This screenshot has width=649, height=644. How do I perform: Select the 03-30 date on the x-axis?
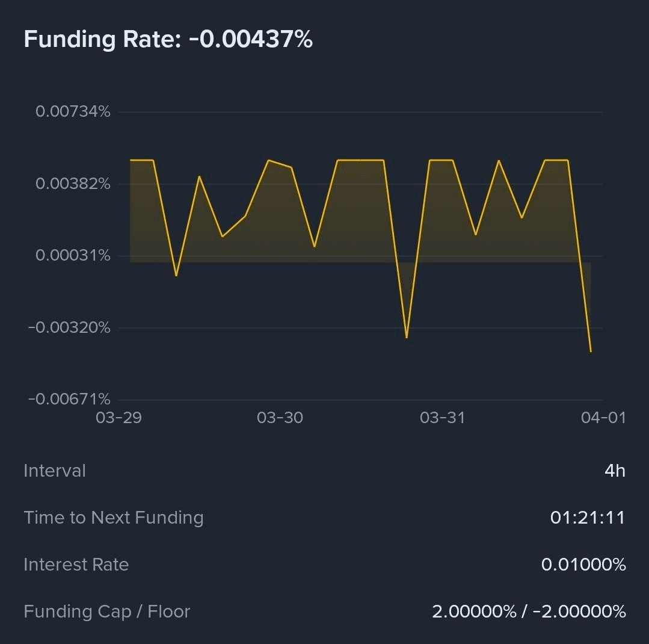pos(280,418)
